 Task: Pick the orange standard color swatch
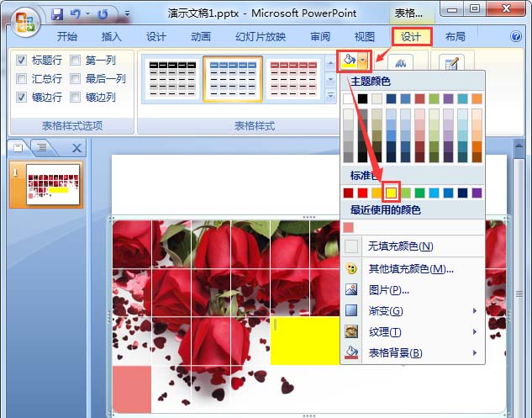(377, 193)
